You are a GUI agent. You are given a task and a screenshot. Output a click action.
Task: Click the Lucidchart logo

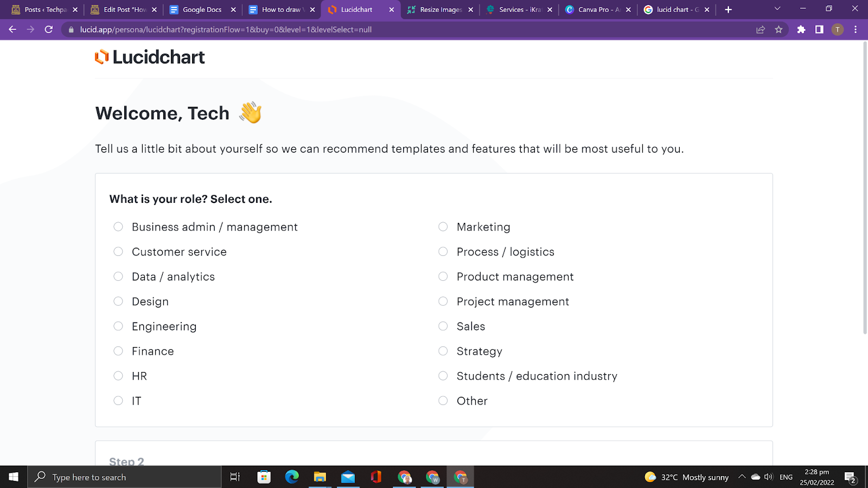(150, 57)
